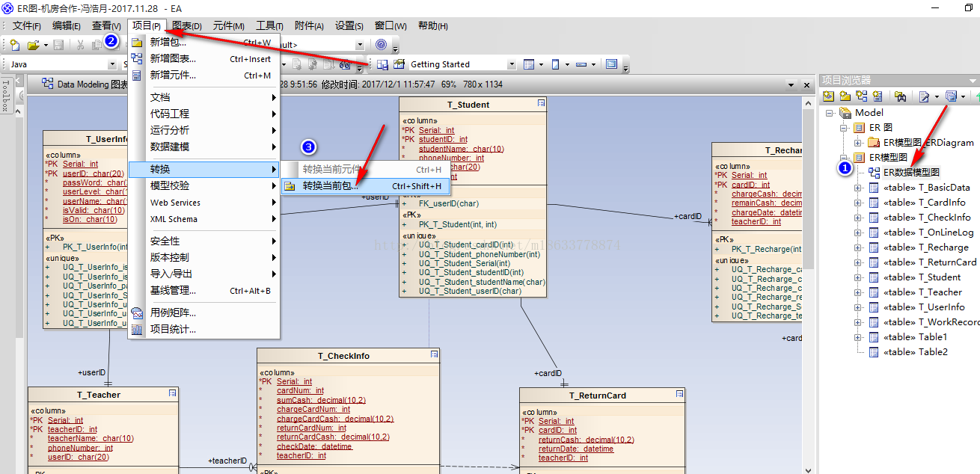Expand the T_BasicData table node
The height and width of the screenshot is (474, 980).
pos(858,188)
